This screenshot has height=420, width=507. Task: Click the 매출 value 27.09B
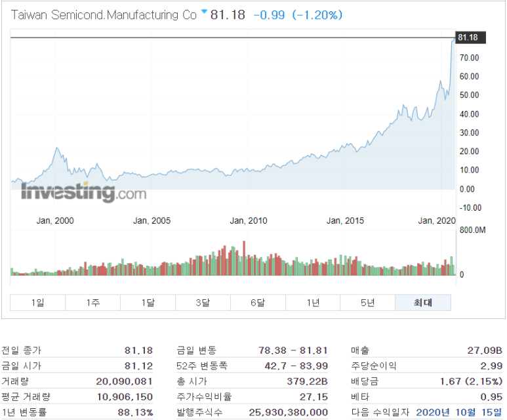(485, 350)
